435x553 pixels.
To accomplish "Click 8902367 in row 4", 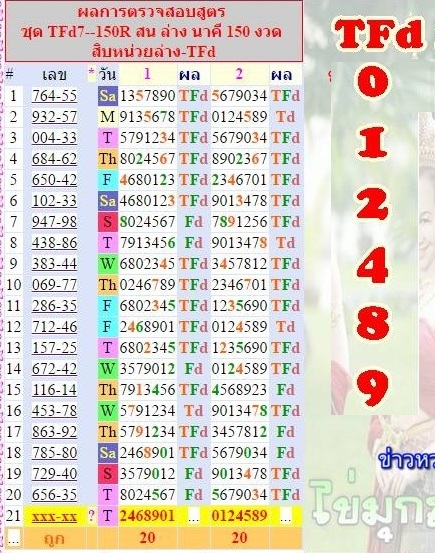I will pyautogui.click(x=239, y=159).
